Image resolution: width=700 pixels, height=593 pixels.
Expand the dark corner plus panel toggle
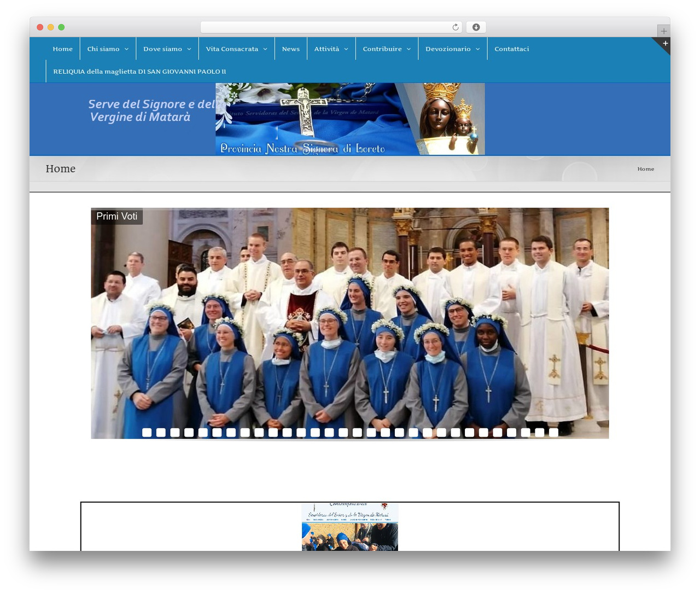665,43
